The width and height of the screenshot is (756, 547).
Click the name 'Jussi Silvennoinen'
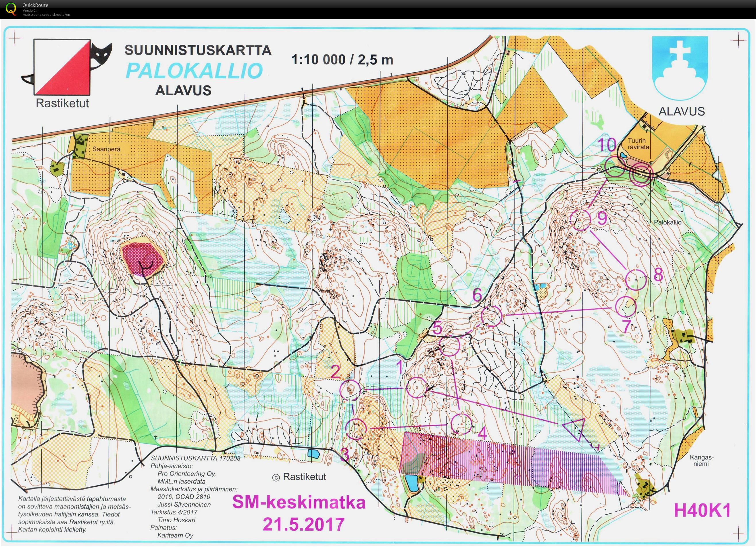pyautogui.click(x=184, y=505)
